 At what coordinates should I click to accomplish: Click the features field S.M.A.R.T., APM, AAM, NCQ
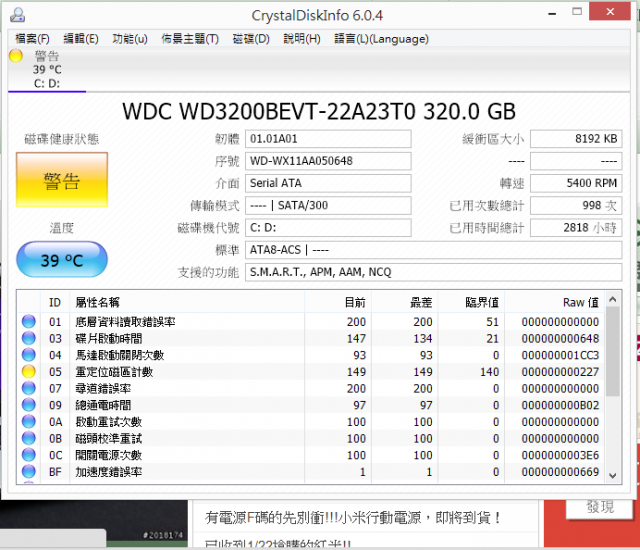[x=433, y=272]
